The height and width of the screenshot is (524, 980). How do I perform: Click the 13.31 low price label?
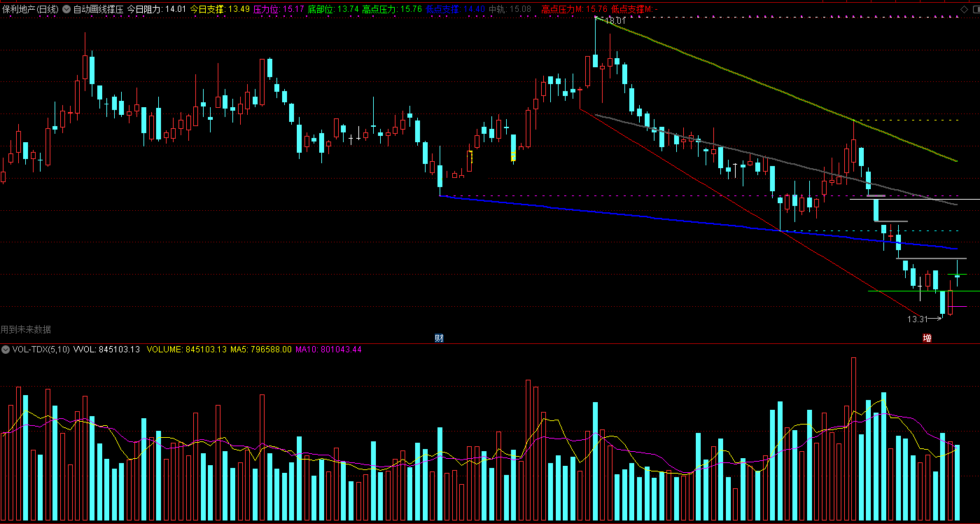[x=917, y=319]
